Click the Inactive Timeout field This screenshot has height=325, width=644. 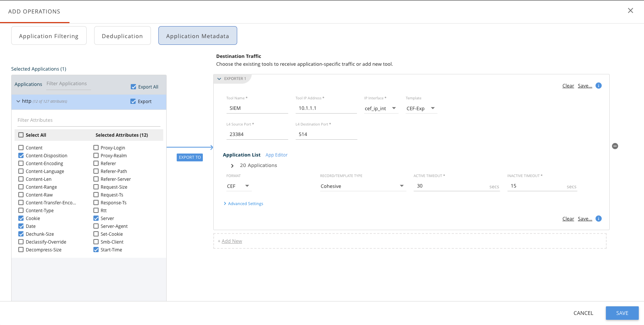[x=542, y=186]
